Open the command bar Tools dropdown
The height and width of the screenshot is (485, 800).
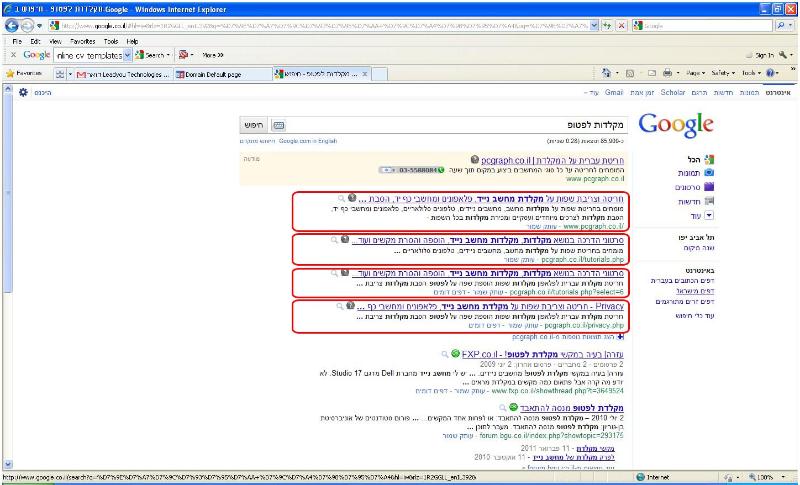tap(751, 73)
